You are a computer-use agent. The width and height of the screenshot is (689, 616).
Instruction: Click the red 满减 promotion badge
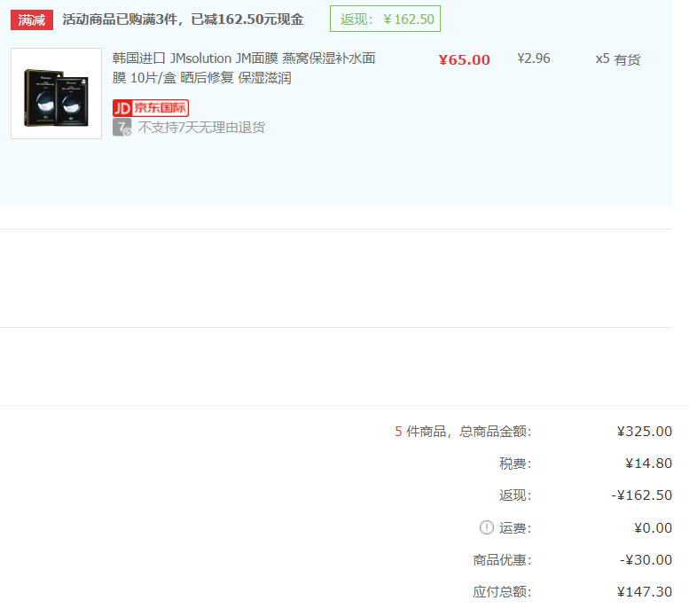click(x=32, y=19)
